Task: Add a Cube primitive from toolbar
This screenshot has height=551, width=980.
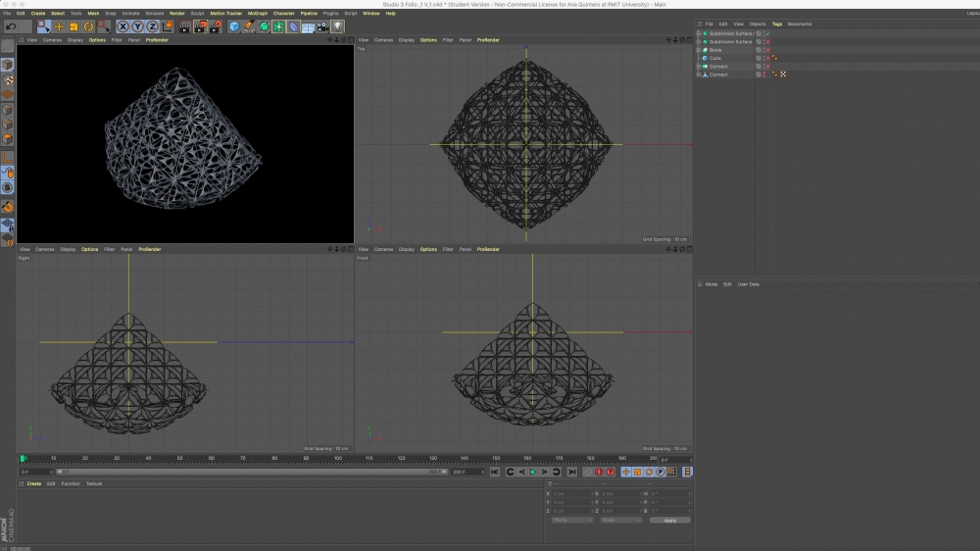Action: 235,26
